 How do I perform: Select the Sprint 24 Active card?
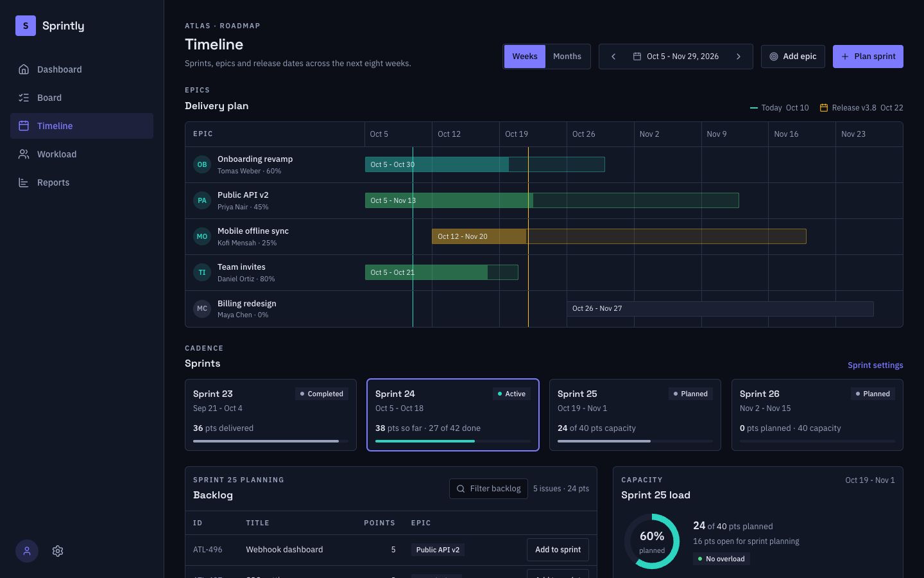pyautogui.click(x=453, y=415)
